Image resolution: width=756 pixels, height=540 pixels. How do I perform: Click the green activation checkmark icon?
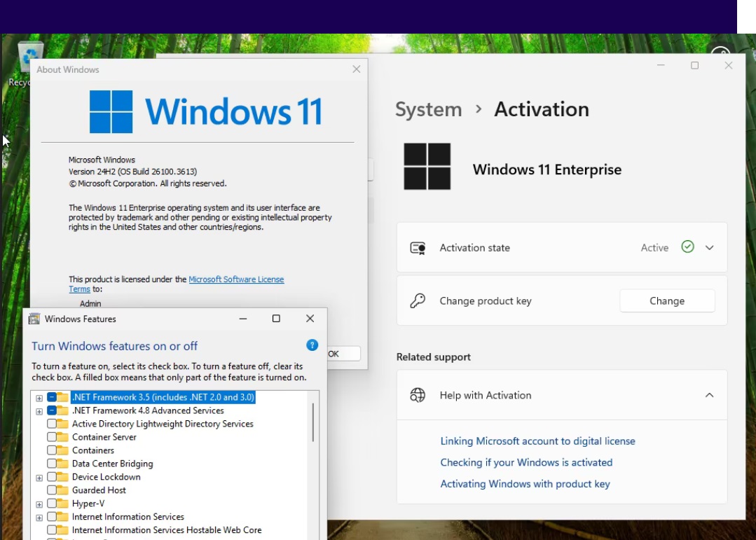click(x=687, y=247)
